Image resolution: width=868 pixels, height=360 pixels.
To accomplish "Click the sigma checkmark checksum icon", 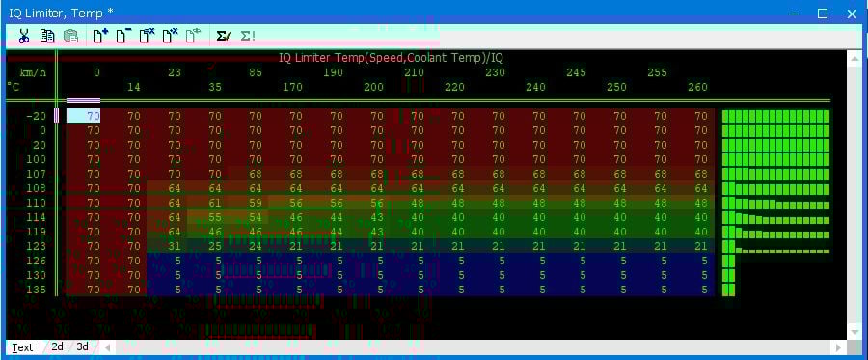I will [223, 36].
